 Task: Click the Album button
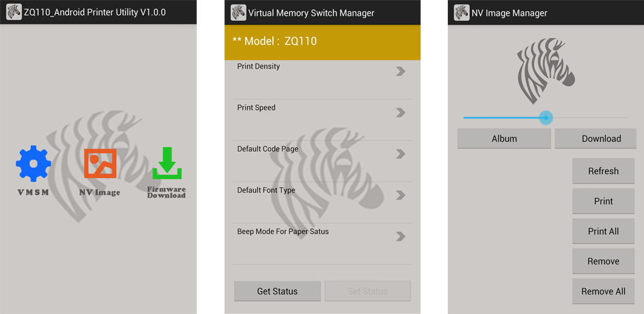(x=504, y=139)
